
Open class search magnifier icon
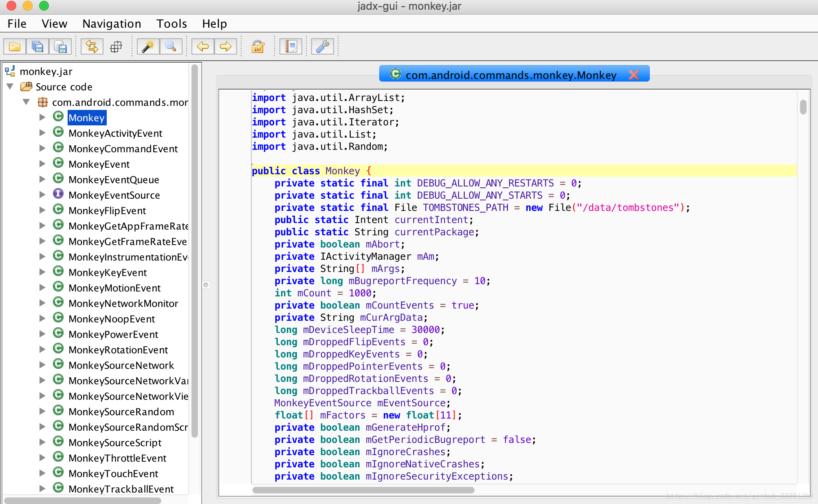coord(171,47)
